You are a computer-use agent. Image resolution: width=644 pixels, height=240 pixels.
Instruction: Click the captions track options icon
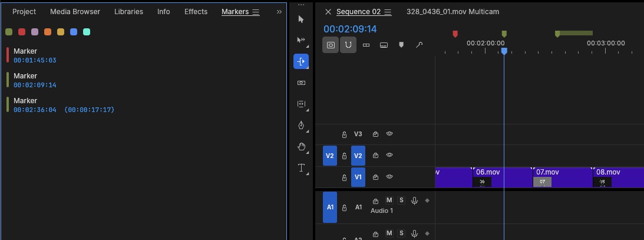pos(384,45)
